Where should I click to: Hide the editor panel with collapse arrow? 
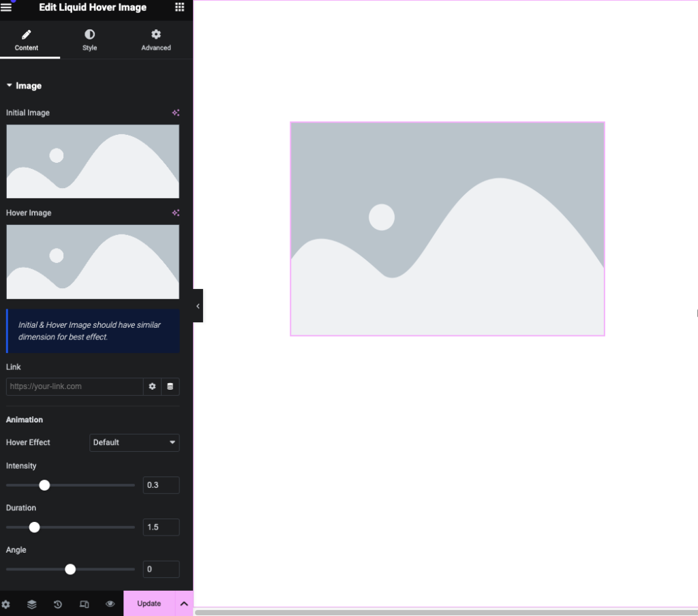[198, 306]
